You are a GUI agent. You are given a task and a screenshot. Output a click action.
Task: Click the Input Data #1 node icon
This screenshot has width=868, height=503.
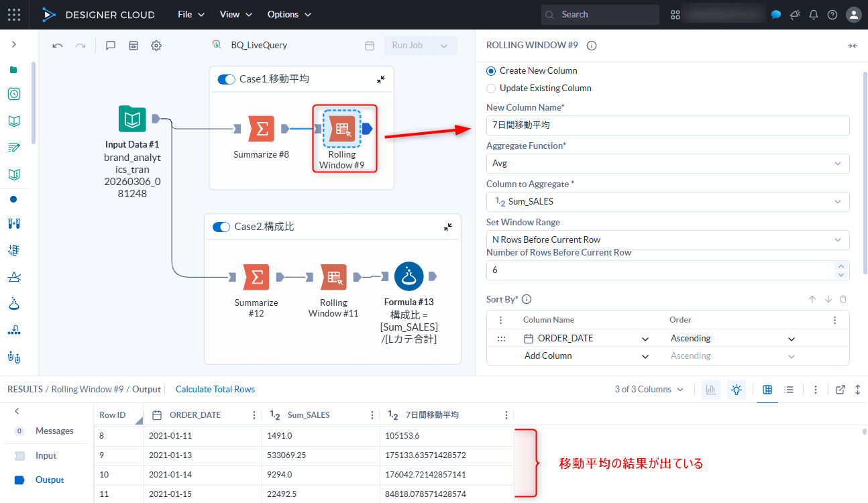coord(133,119)
